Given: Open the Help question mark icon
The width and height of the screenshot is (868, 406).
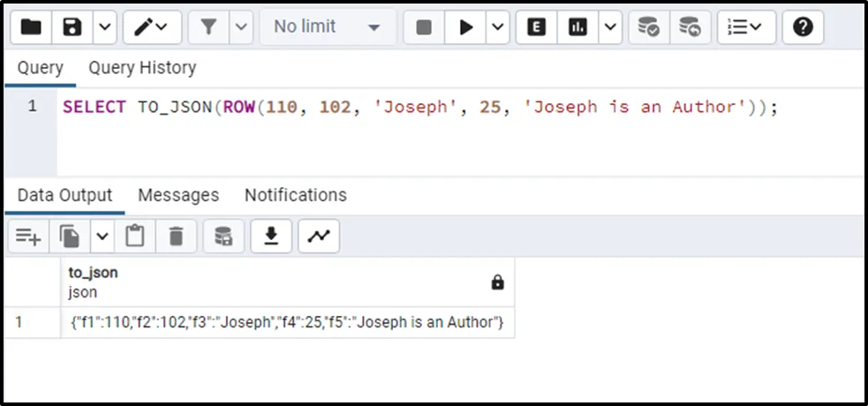Looking at the screenshot, I should click(803, 27).
